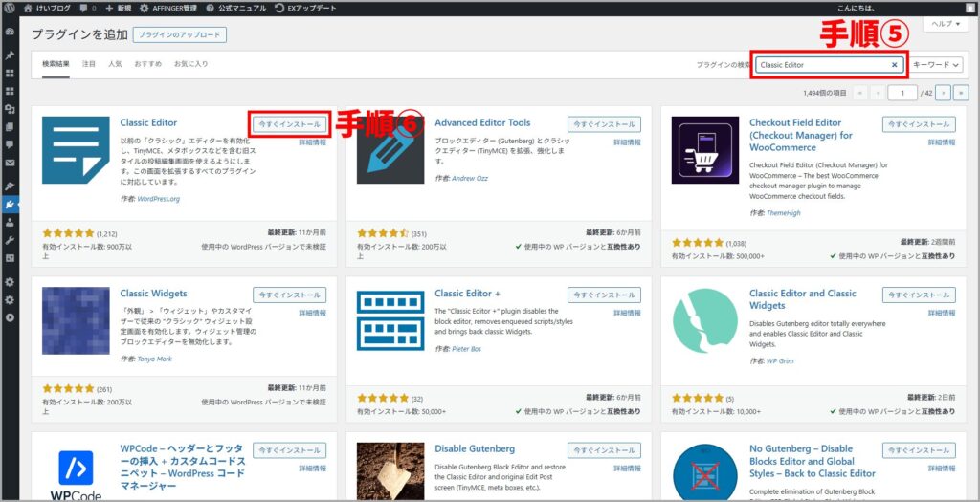Open the 新規 add-new menu in admin bar
This screenshot has width=980, height=502.
119,8
